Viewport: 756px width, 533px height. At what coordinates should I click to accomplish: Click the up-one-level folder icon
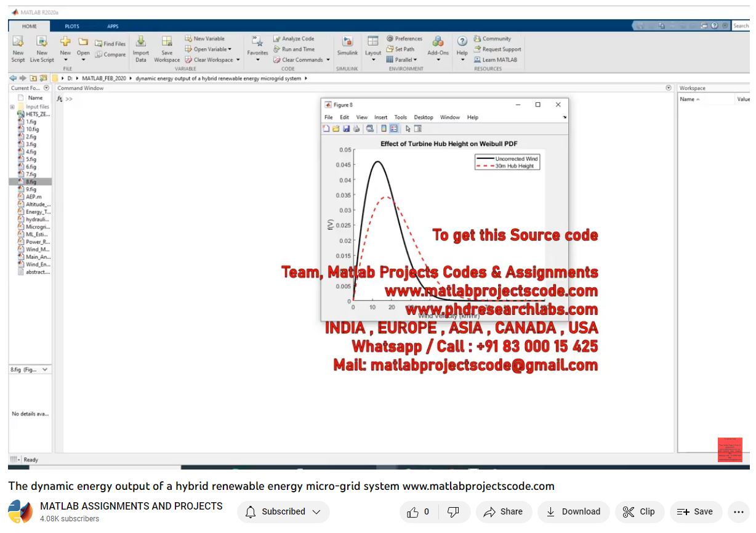[33, 78]
